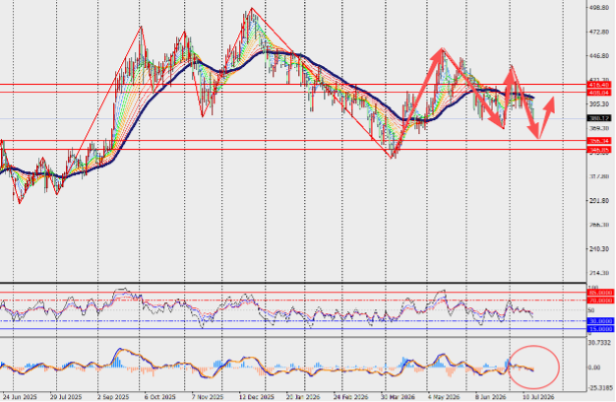Click the 7 Nov 2025 date label
Viewport: 616px width, 402px height.
click(x=207, y=397)
